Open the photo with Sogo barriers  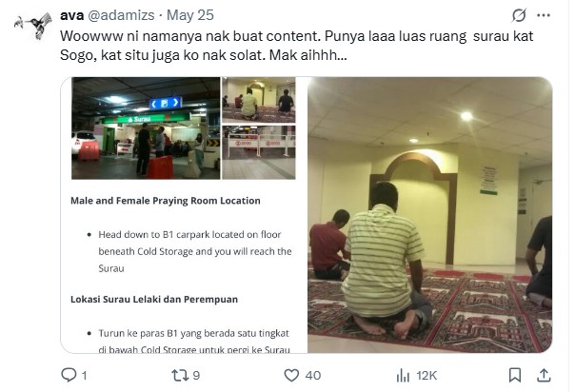pos(259,152)
